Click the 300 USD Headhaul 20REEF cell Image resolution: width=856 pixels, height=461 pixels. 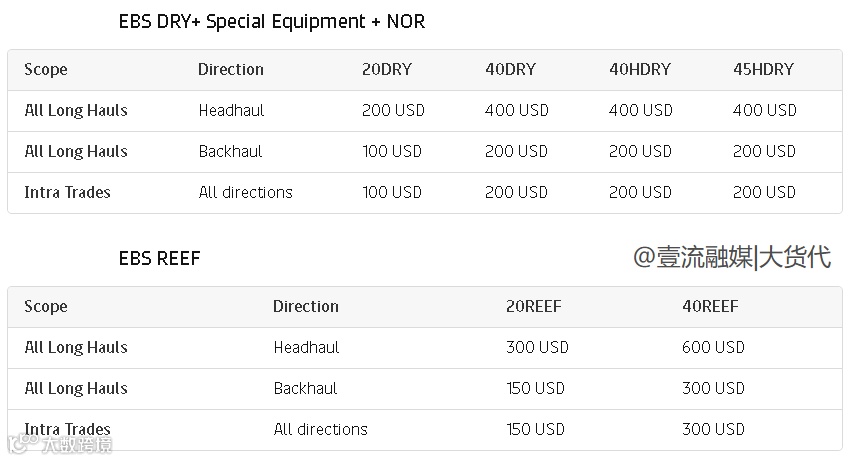click(537, 348)
